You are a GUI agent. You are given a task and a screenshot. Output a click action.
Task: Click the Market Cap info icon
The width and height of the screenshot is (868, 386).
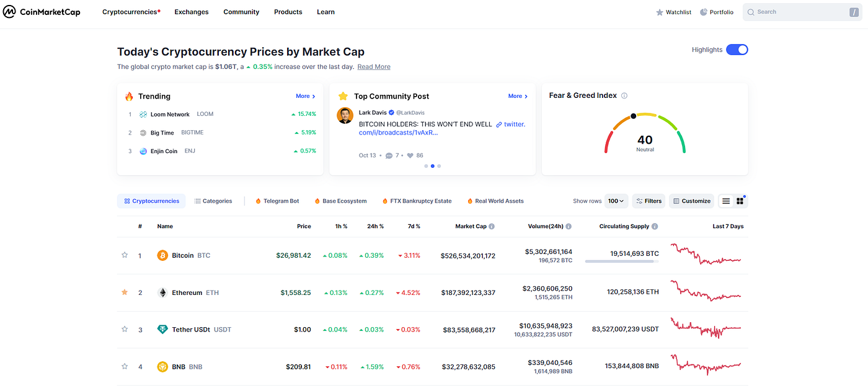tap(492, 227)
